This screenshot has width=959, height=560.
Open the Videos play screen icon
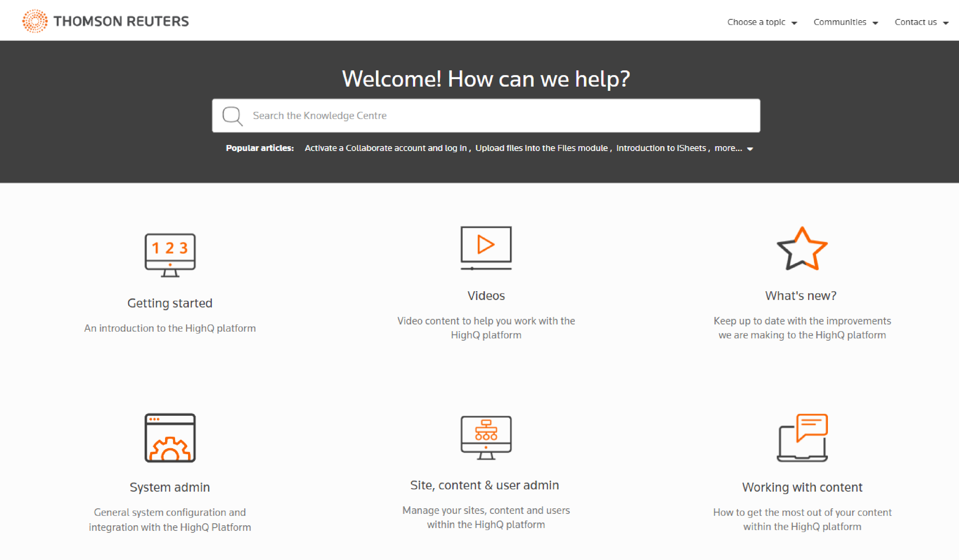point(486,248)
